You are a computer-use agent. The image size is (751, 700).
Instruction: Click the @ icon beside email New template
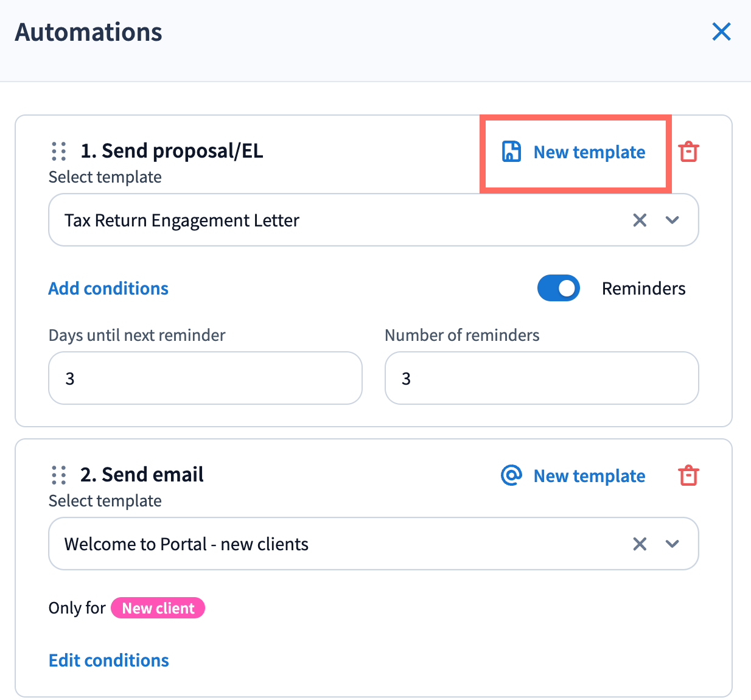511,475
